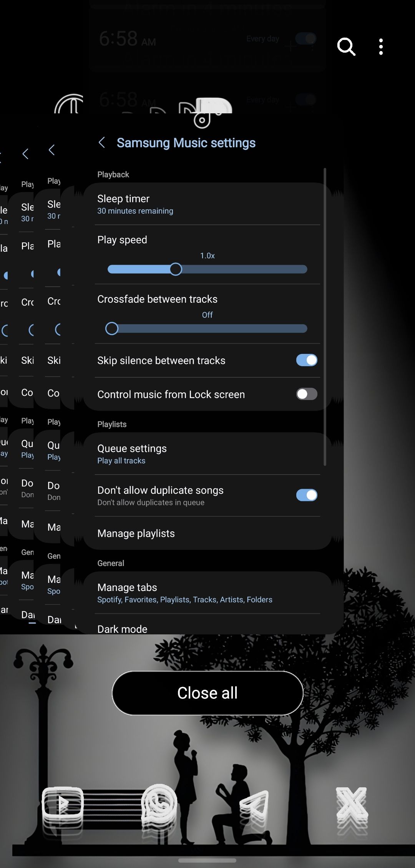Click the Play speed slider handle
This screenshot has width=415, height=868.
click(x=176, y=269)
